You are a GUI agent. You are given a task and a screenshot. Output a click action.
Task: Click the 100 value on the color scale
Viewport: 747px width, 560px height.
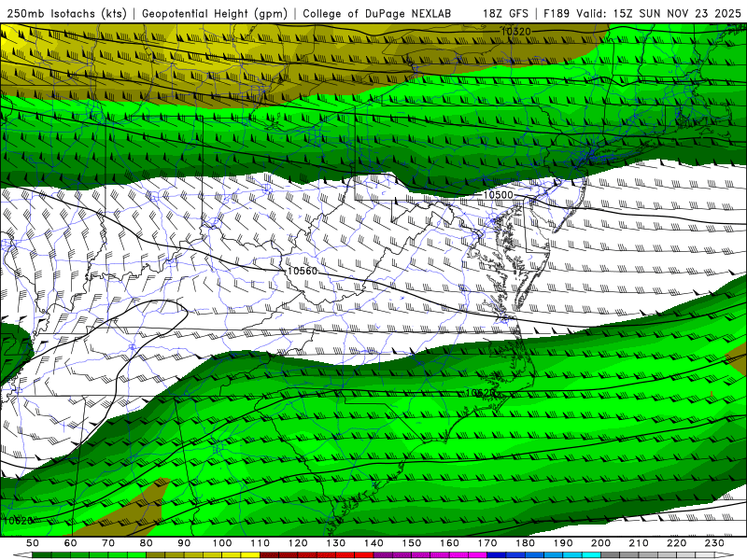222,543
